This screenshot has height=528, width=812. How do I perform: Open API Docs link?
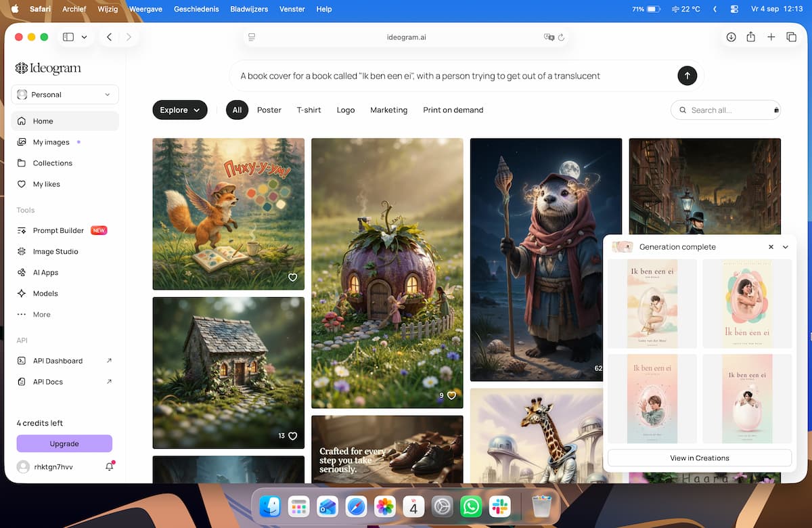pyautogui.click(x=65, y=382)
